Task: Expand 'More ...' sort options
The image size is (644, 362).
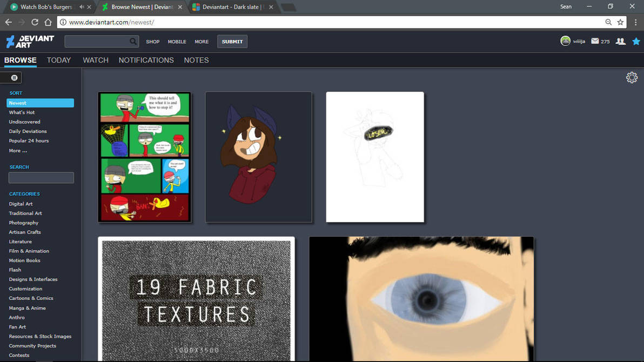Action: click(18, 151)
